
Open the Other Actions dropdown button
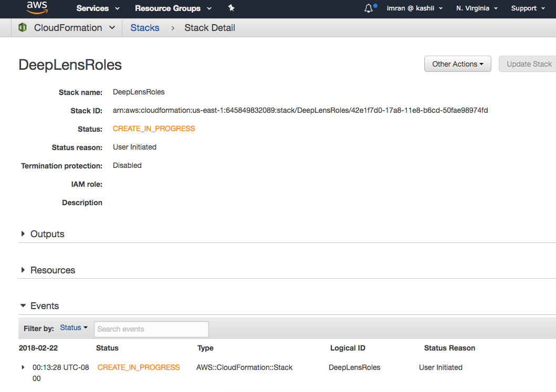(457, 64)
